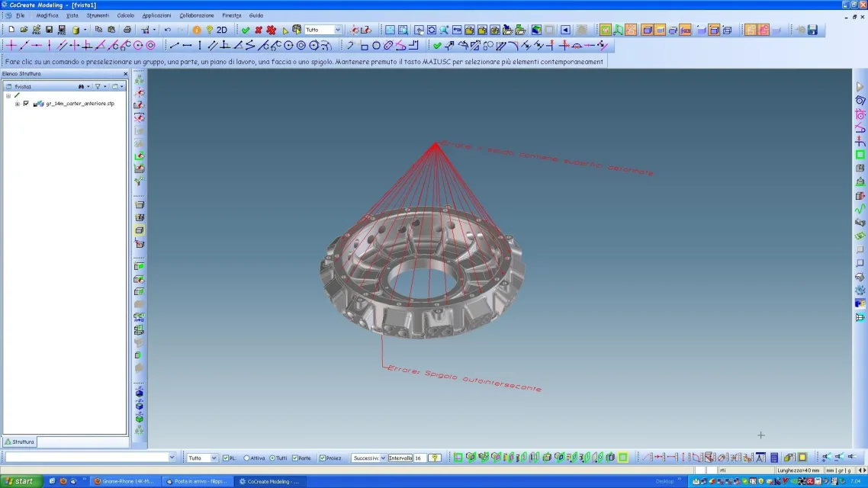Screen dimensions: 868x488
Task: Cancel with the single red X
Action: tap(258, 30)
